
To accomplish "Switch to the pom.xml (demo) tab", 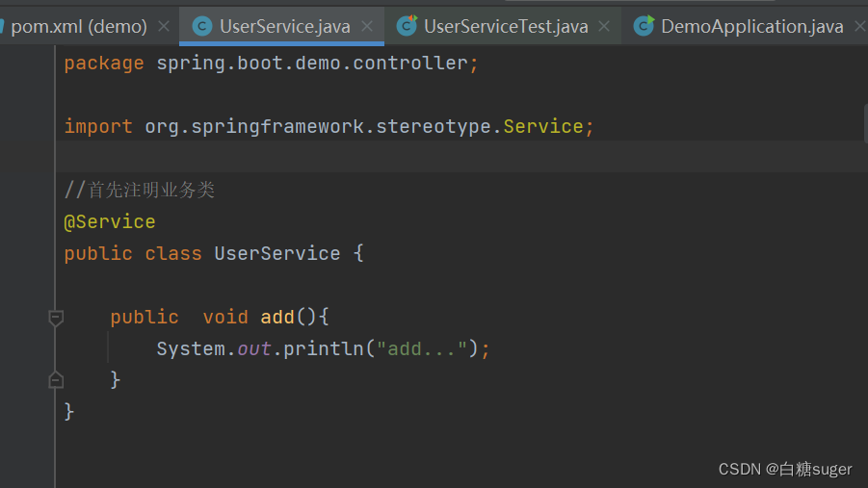I will (x=79, y=26).
